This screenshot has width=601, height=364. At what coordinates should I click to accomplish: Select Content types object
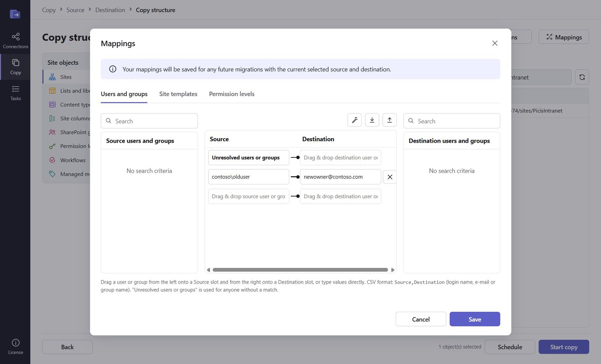click(66, 105)
